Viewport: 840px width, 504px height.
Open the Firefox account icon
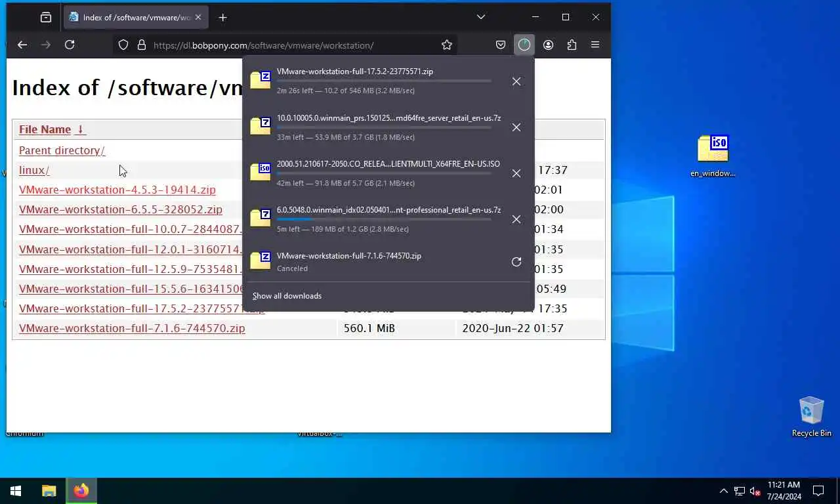(x=548, y=45)
